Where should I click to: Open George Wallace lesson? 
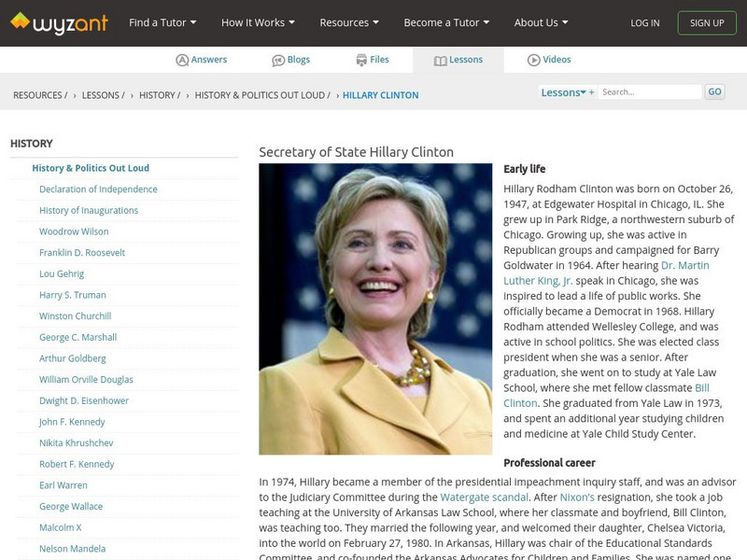71,506
